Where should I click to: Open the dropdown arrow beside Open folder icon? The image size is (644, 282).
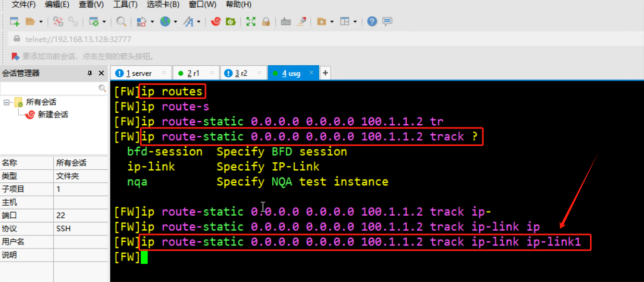pos(41,22)
